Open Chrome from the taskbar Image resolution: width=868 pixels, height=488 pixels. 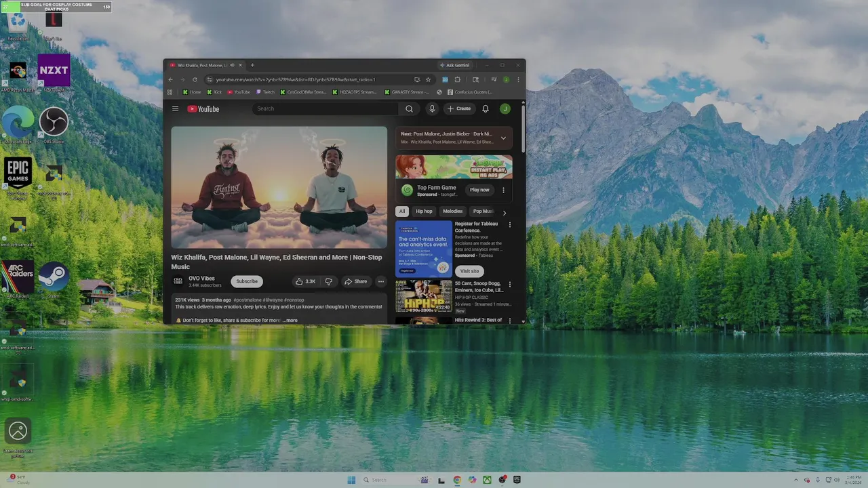(457, 480)
